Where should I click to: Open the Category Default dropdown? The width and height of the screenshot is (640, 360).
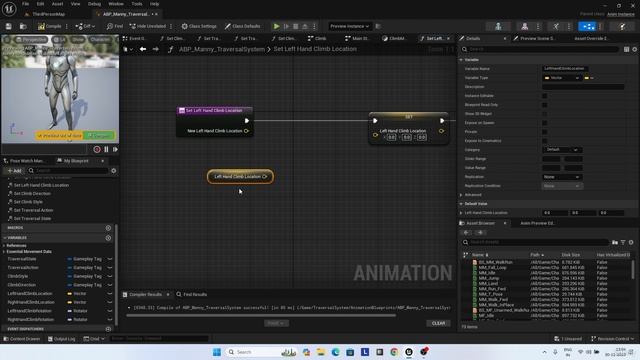[562, 150]
